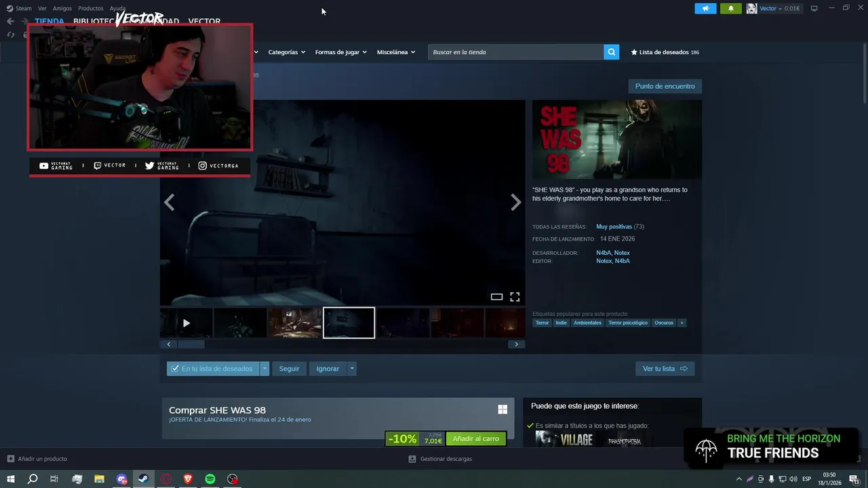
Task: Show hidden system tray icons
Action: tap(738, 479)
